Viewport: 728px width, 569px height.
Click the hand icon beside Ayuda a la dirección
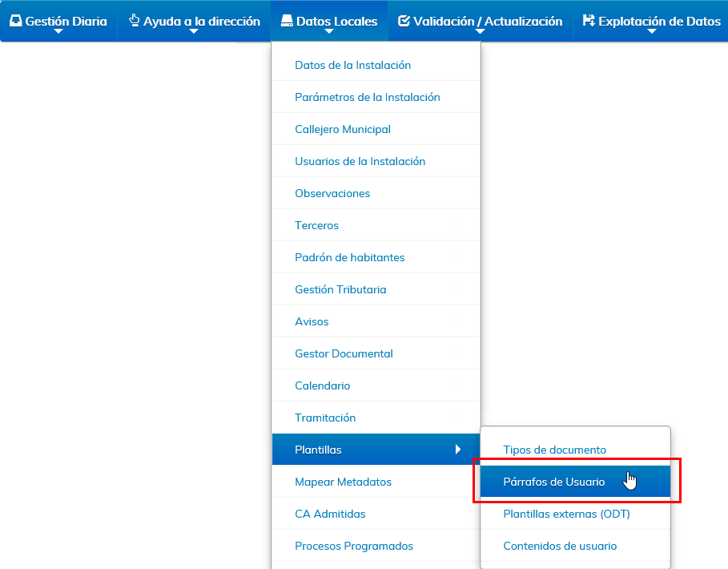point(134,21)
